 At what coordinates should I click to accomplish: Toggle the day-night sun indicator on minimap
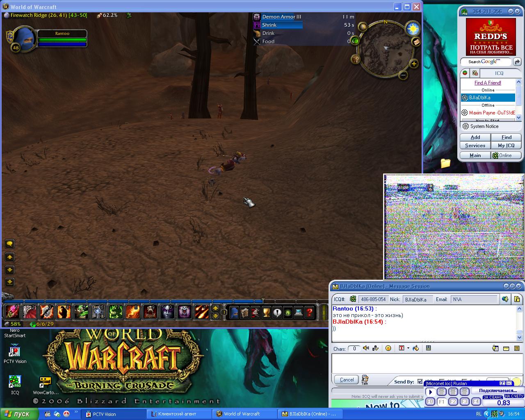tap(412, 28)
